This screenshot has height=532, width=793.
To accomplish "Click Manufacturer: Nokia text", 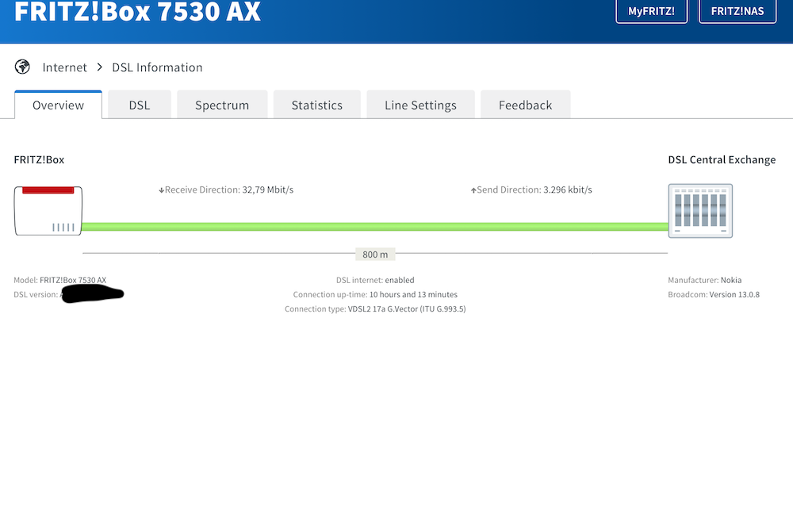I will (x=704, y=280).
